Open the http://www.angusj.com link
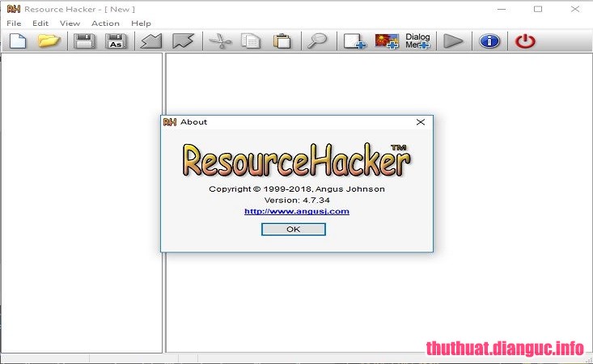Image resolution: width=593 pixels, height=364 pixels. tap(297, 211)
